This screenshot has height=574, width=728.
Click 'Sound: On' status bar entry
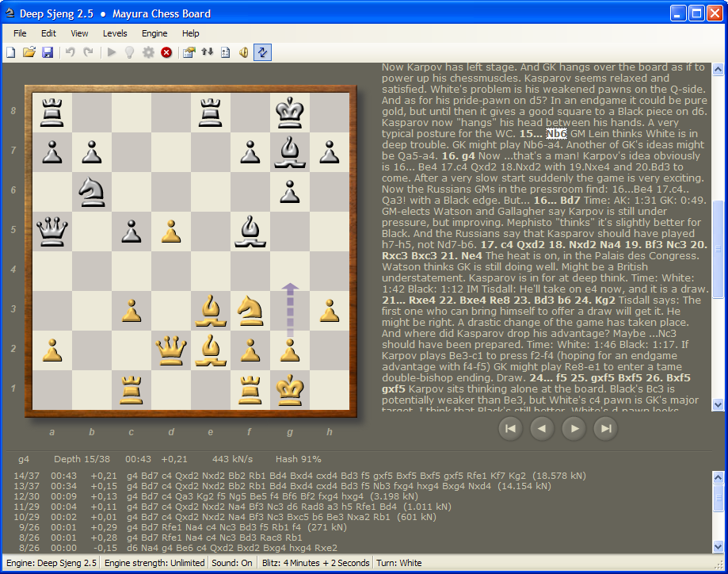click(x=231, y=563)
